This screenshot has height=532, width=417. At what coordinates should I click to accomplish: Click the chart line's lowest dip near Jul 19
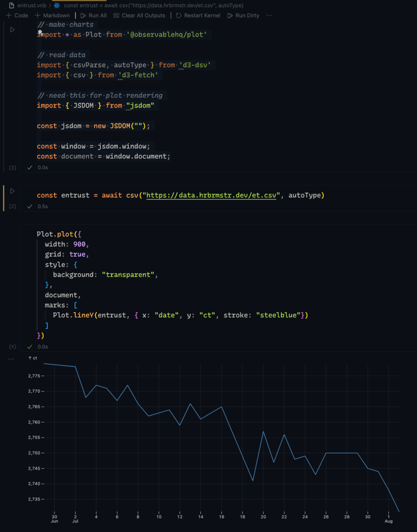(253, 481)
